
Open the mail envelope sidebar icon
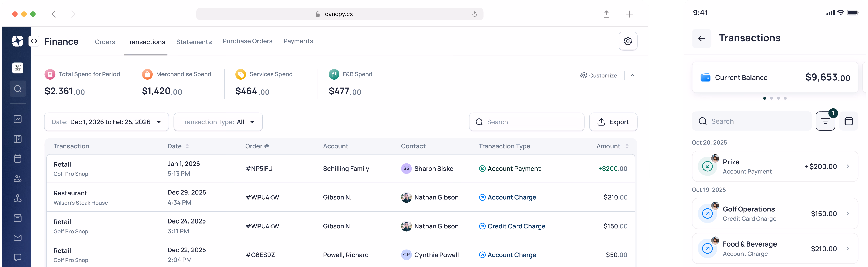pos(17,238)
